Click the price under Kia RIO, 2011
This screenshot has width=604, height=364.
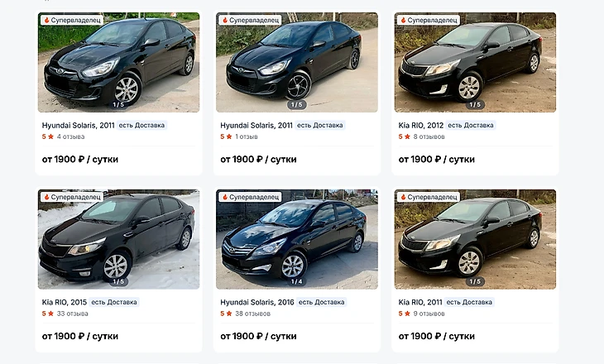pos(437,337)
